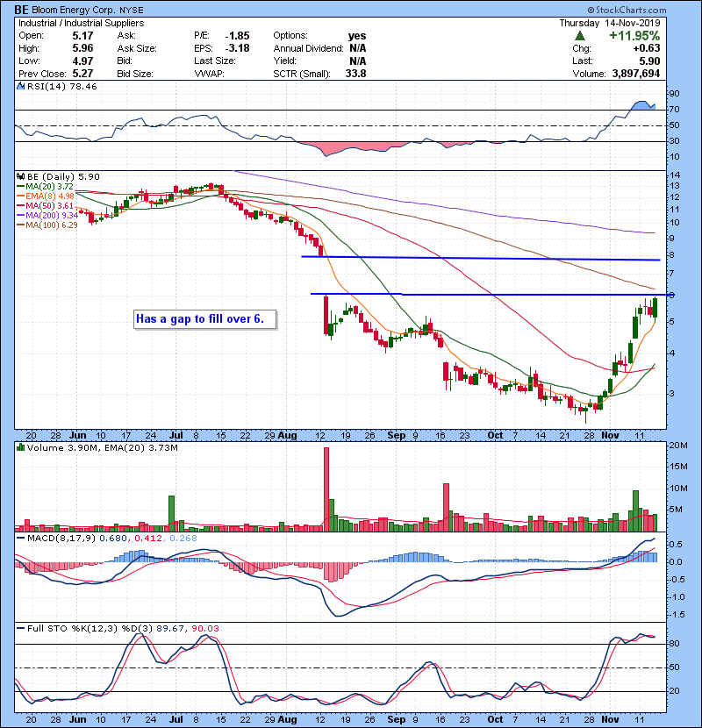Viewport: 702px width, 728px height.
Task: Click the upper blue resistance line near 8
Action: 480,258
